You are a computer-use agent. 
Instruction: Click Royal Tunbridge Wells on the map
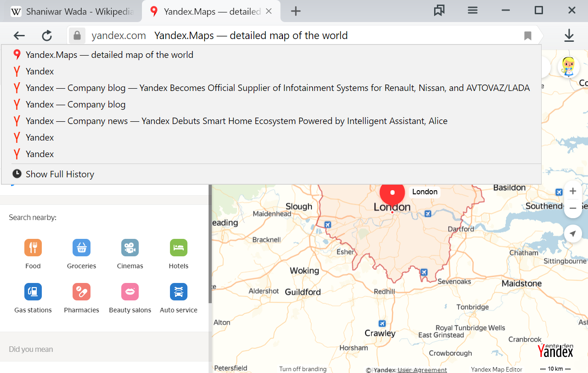470,328
